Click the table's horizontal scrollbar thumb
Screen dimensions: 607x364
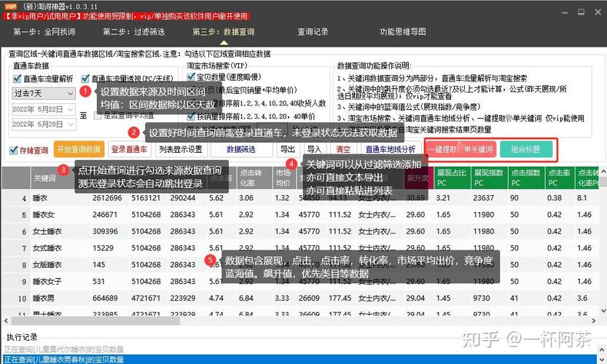coord(95,320)
